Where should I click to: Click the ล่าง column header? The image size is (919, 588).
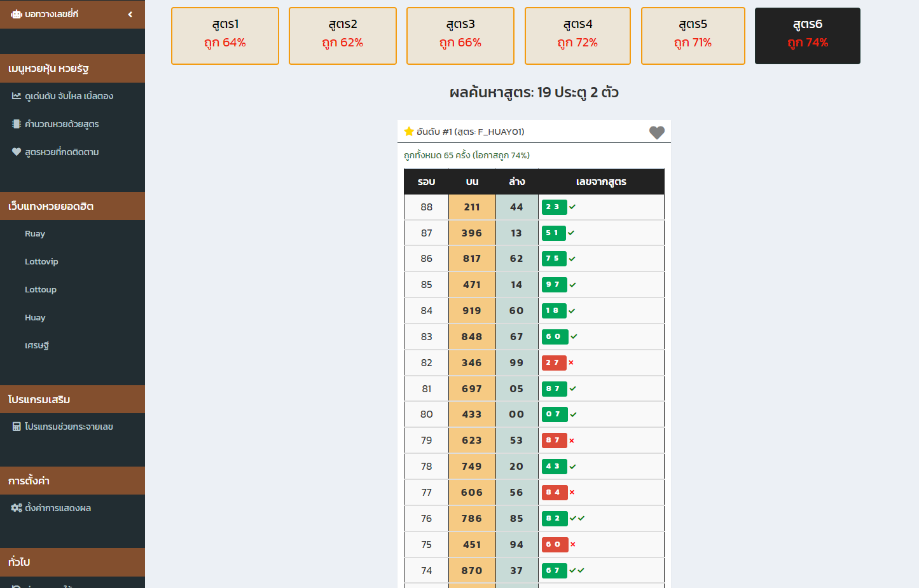tap(517, 182)
